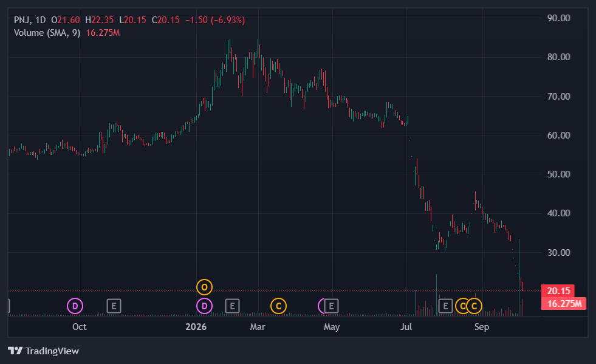This screenshot has width=596, height=364.
Task: Click the red 20.15 current price label
Action: point(558,291)
